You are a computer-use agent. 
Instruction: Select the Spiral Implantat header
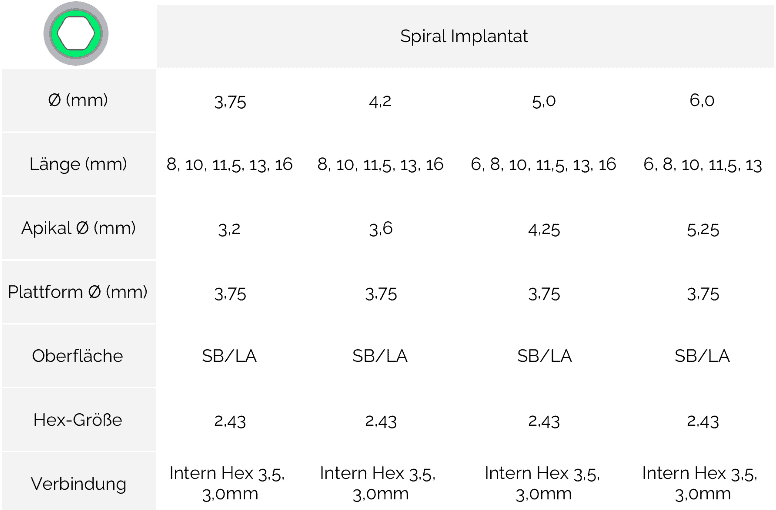(464, 36)
